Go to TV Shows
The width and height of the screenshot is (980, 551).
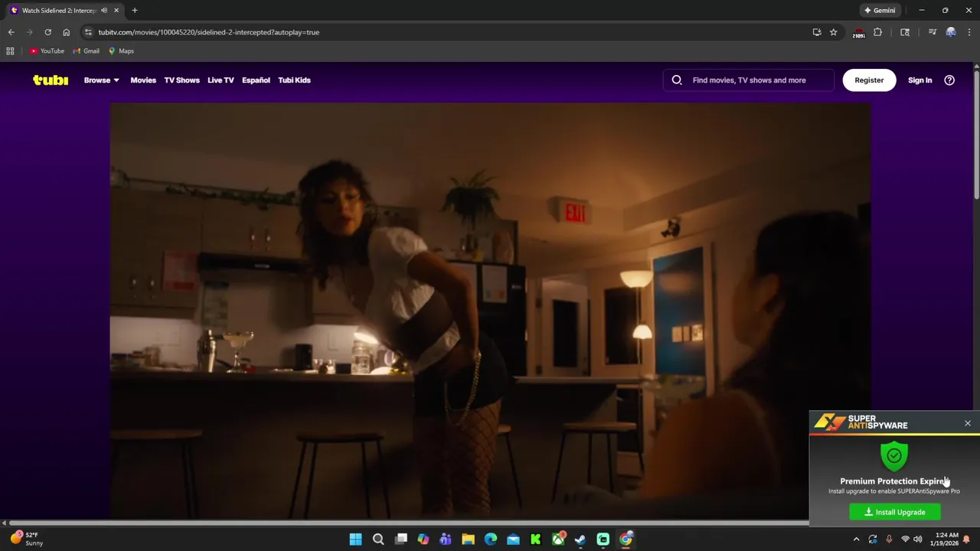181,80
